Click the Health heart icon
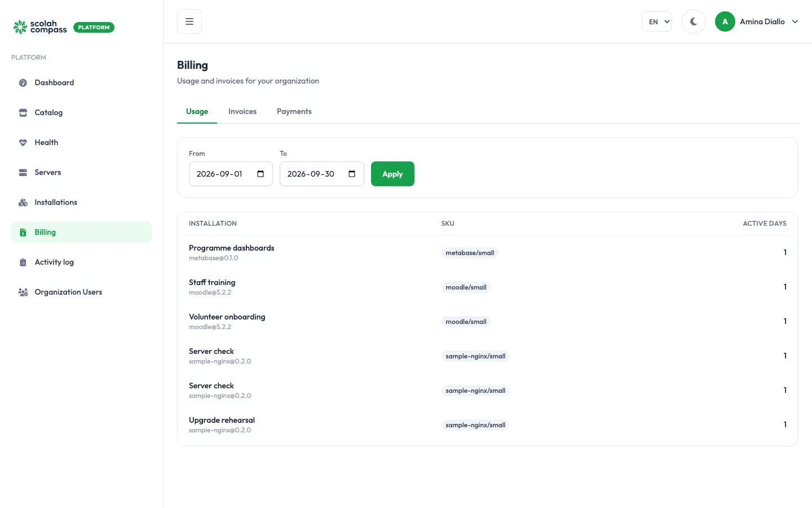Viewport: 812px width, 508px height. click(x=23, y=143)
